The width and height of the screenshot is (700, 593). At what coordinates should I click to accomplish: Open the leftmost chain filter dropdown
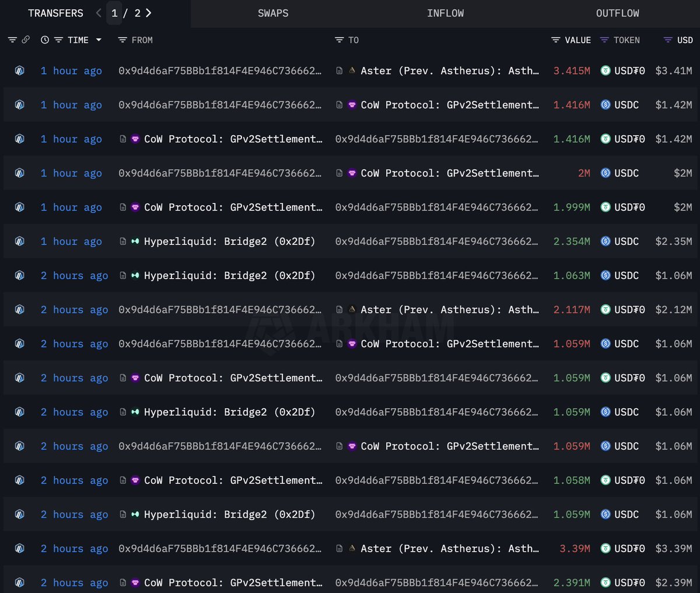[x=12, y=40]
